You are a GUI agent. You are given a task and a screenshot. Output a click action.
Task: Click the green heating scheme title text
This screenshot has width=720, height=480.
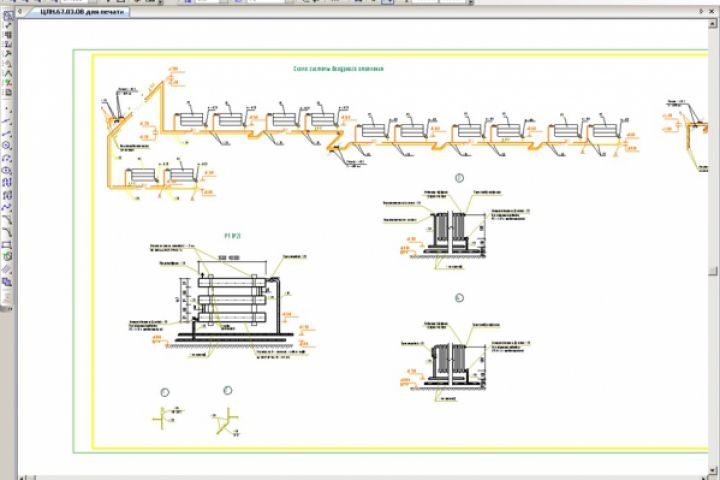click(x=338, y=69)
